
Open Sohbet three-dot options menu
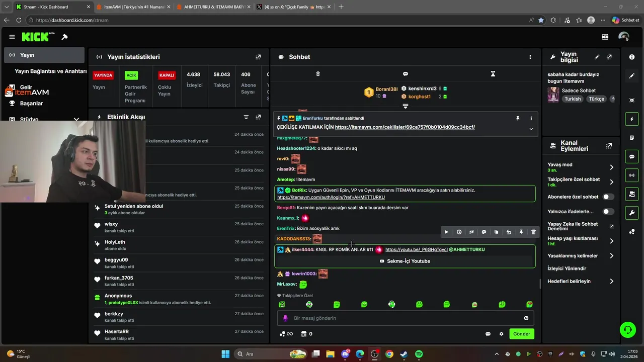(x=530, y=57)
